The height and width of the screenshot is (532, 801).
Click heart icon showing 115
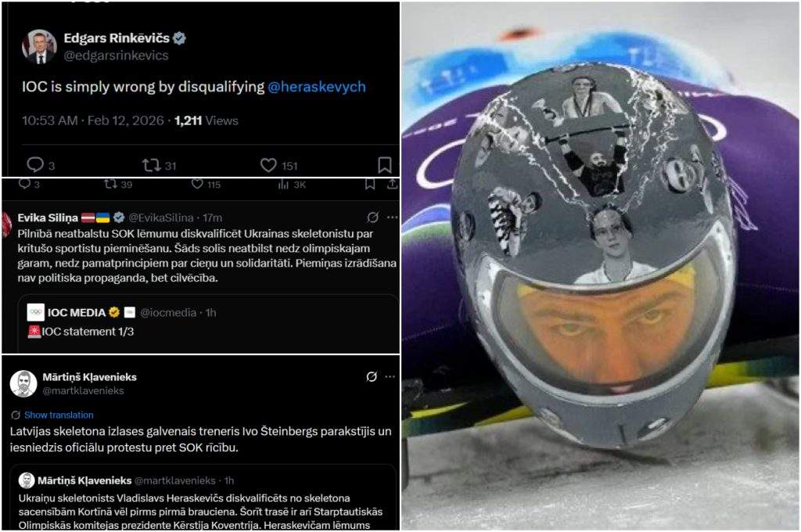pyautogui.click(x=197, y=184)
